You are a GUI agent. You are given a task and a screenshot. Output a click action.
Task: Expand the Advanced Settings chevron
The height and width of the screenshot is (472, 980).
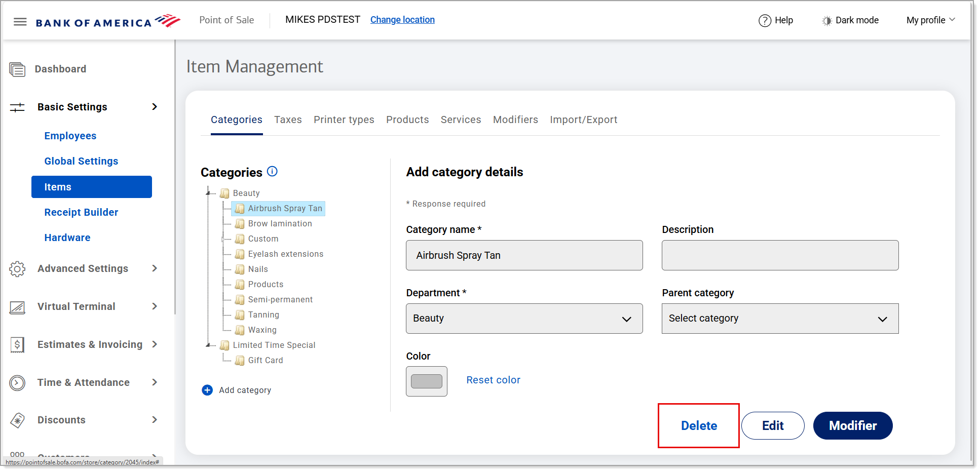[x=155, y=268]
